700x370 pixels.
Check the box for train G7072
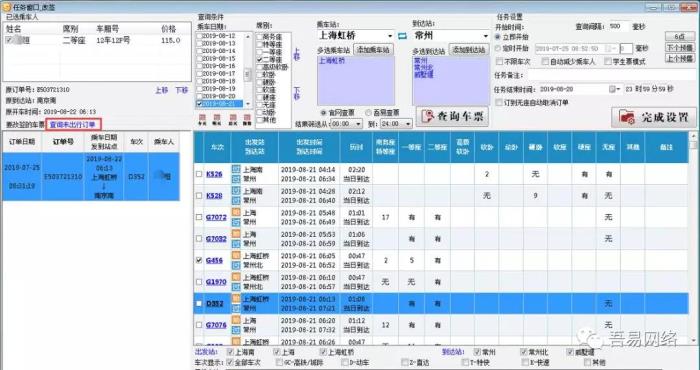click(x=199, y=217)
